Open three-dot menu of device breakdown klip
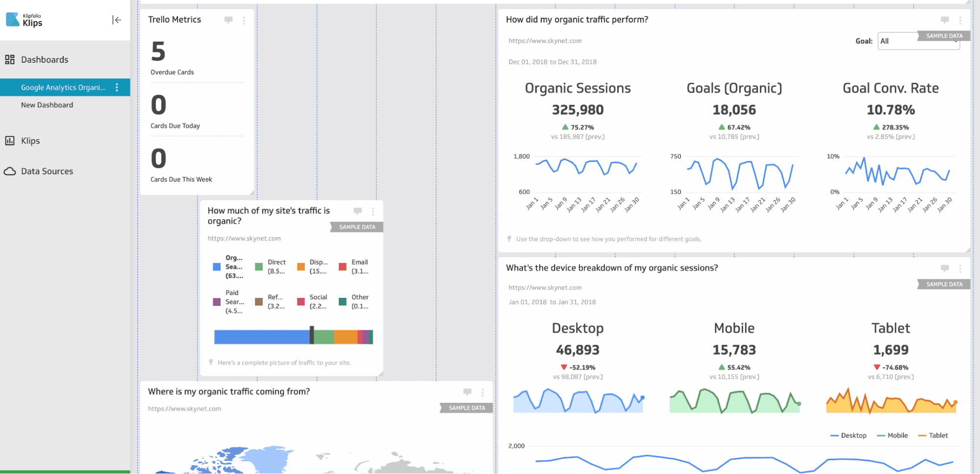 click(x=960, y=268)
